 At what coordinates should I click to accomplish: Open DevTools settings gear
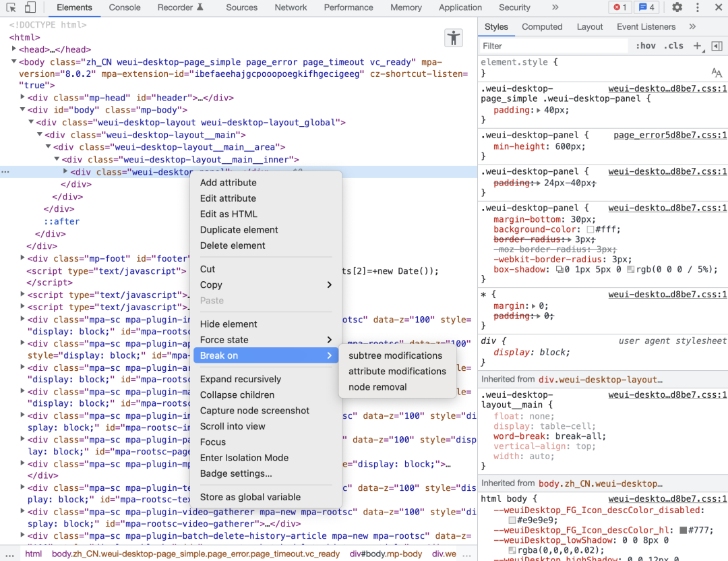[677, 7]
